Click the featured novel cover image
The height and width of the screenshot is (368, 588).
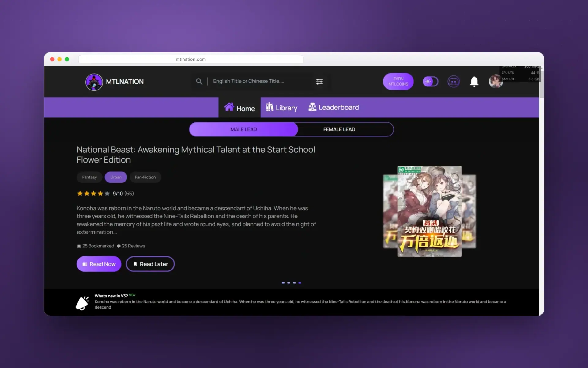point(429,211)
